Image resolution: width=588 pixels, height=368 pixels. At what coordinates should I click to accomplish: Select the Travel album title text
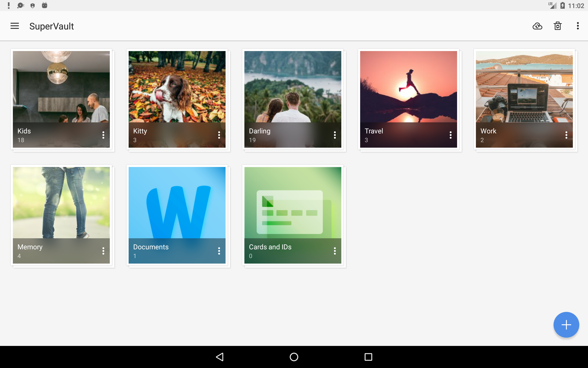pyautogui.click(x=374, y=131)
